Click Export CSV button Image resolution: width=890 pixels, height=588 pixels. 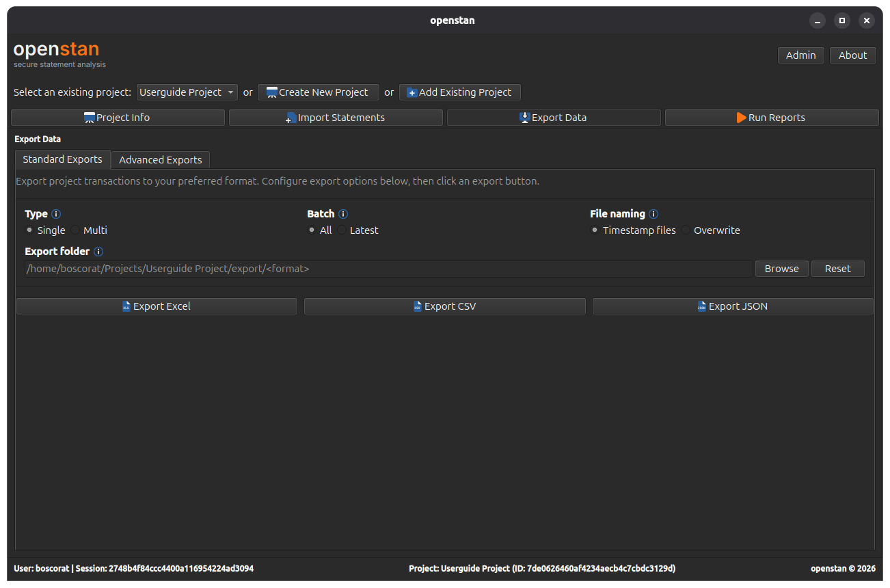pos(444,306)
